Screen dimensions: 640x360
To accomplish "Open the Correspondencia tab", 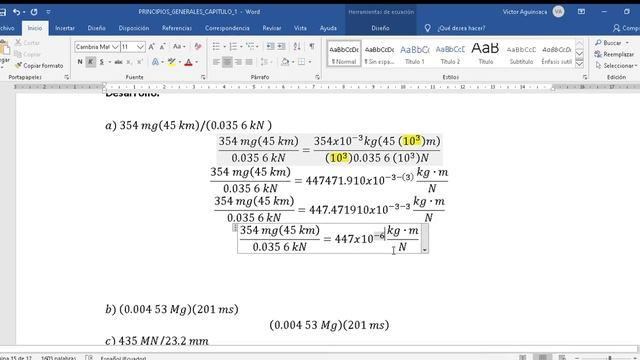I will pos(227,28).
